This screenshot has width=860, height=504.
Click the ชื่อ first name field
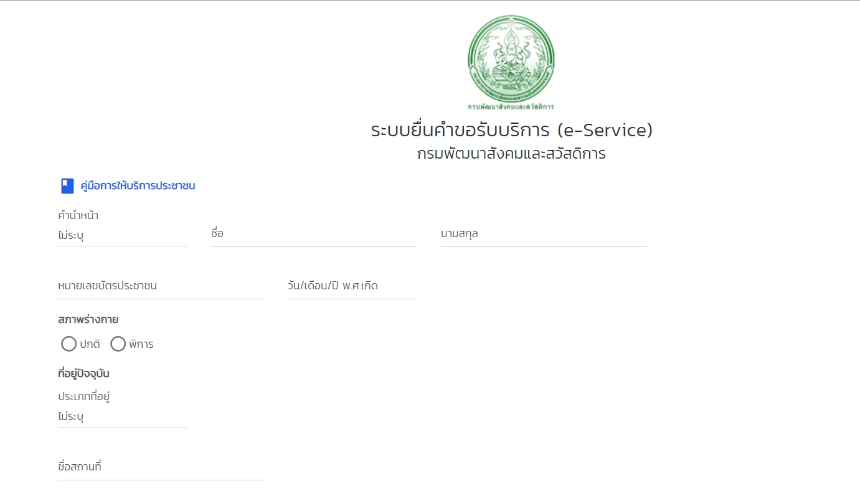(314, 235)
